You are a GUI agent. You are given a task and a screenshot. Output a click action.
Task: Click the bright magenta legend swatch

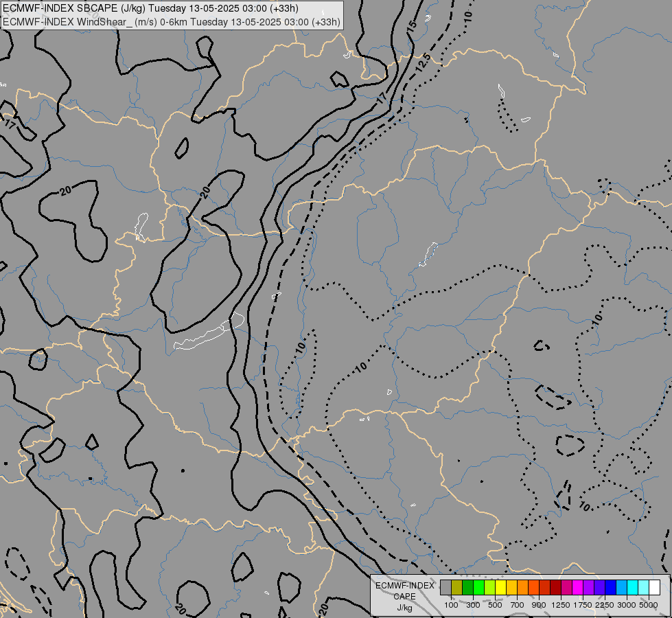(578, 587)
